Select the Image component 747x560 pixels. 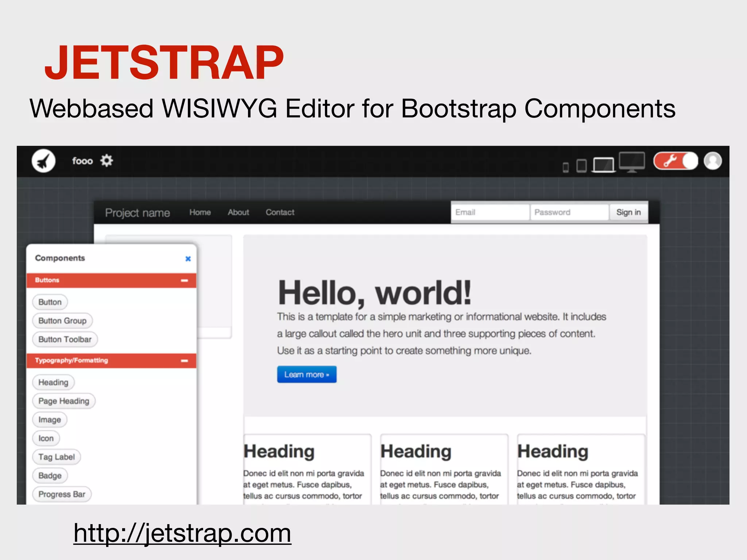50,419
